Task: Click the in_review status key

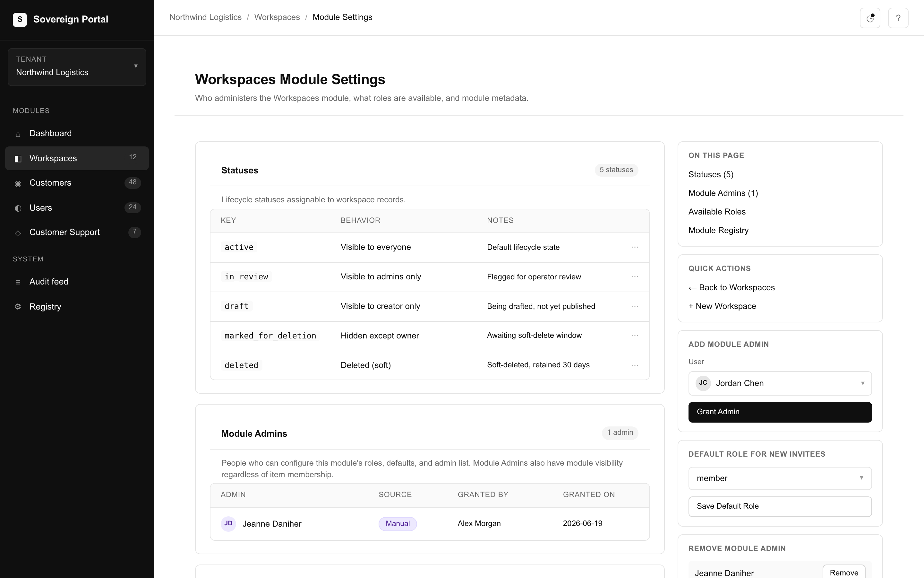Action: click(x=246, y=277)
